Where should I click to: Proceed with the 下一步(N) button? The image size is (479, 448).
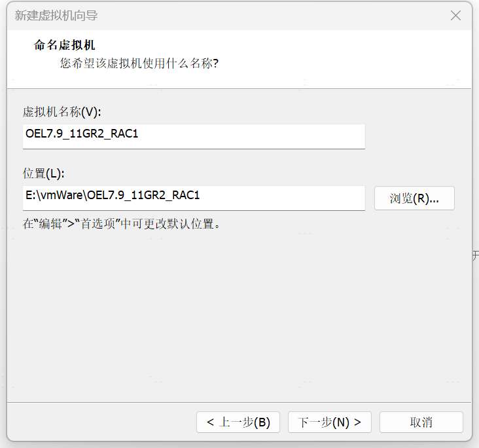pyautogui.click(x=329, y=422)
